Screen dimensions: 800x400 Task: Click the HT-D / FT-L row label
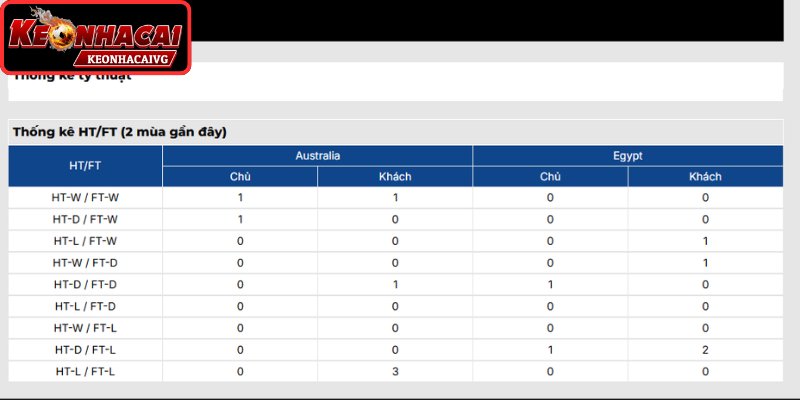pos(85,350)
